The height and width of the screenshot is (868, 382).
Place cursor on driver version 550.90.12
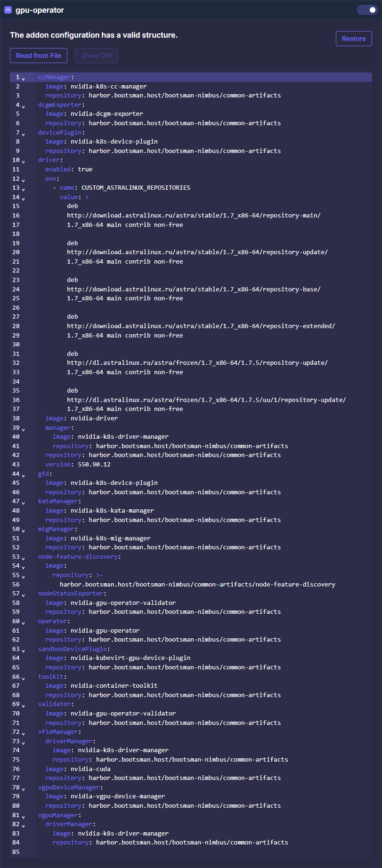coord(94,464)
